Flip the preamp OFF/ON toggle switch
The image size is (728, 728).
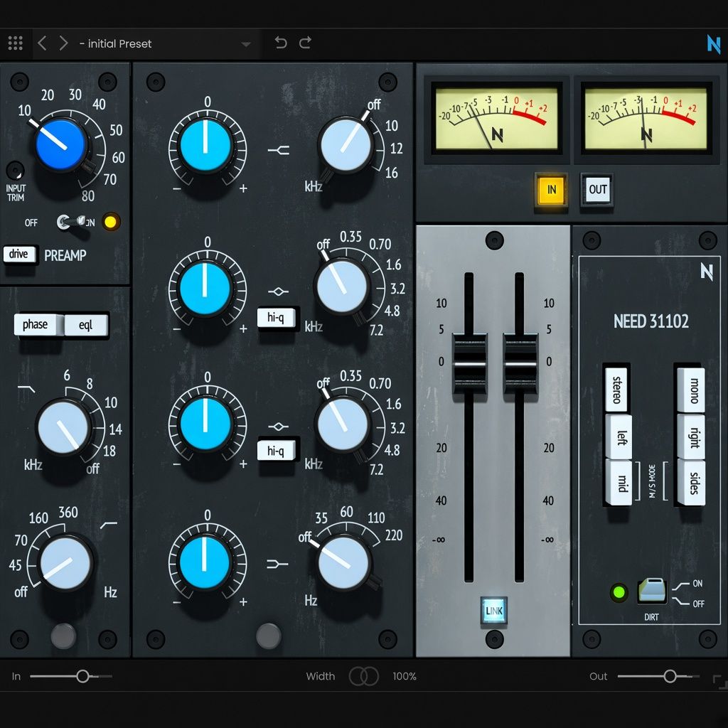click(x=70, y=222)
